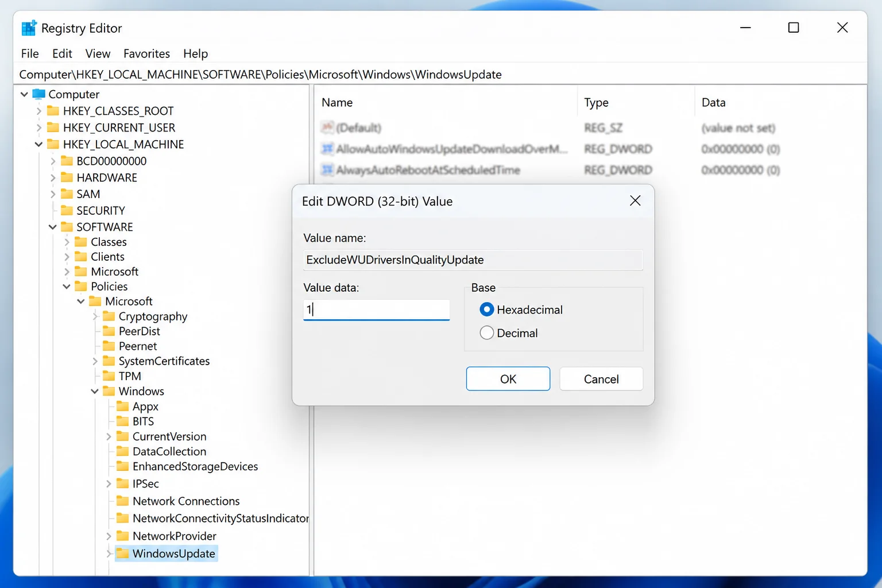Expand the NetworkProvider key
This screenshot has height=588, width=882.
109,536
